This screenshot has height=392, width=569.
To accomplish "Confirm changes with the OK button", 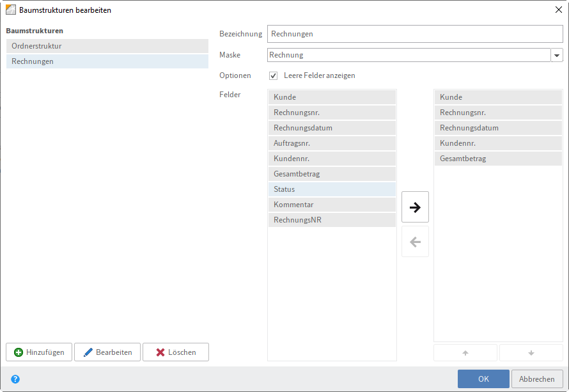I will (483, 379).
